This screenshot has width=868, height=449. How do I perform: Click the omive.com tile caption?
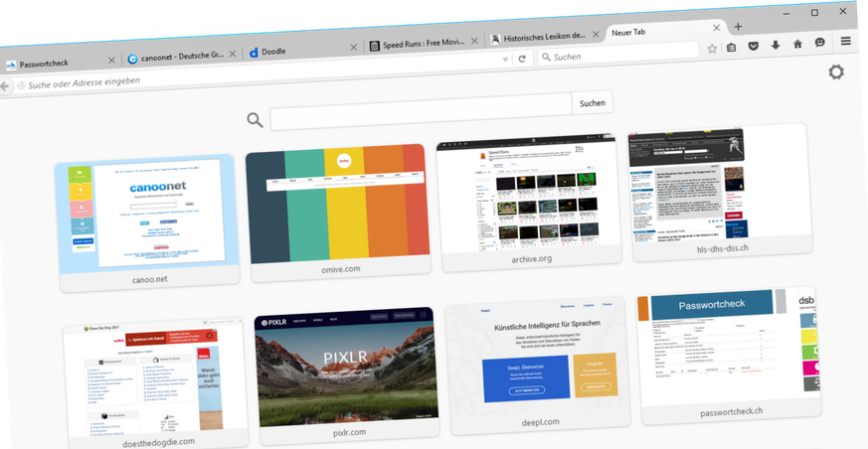tap(340, 269)
